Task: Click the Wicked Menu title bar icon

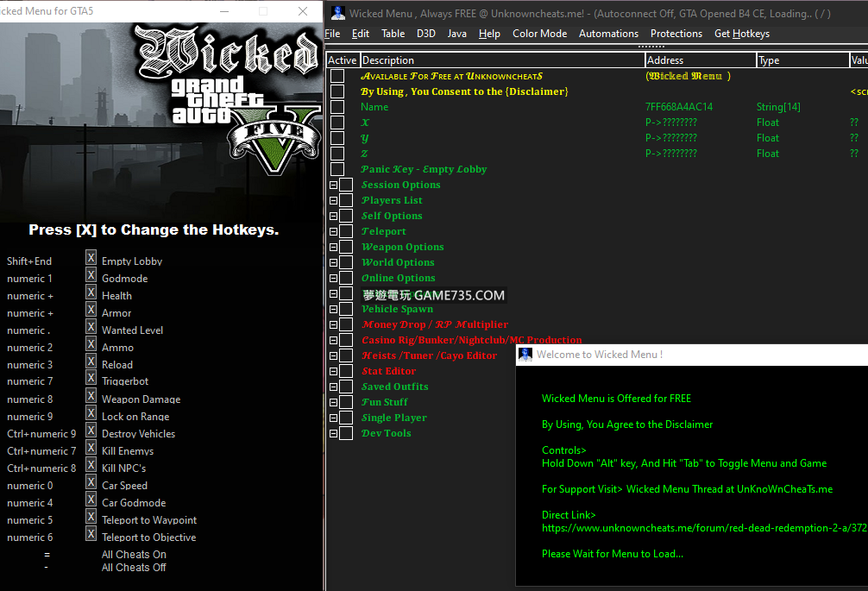Action: [x=338, y=13]
